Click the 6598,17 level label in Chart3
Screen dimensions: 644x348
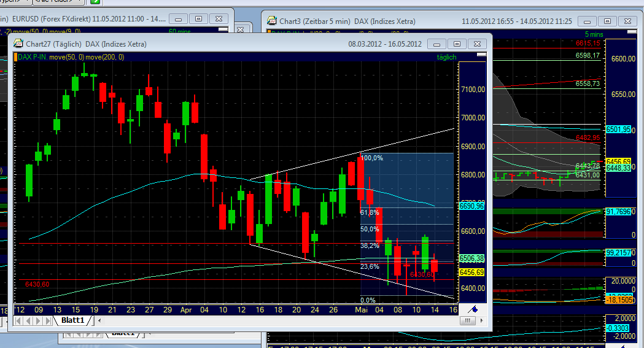[588, 55]
